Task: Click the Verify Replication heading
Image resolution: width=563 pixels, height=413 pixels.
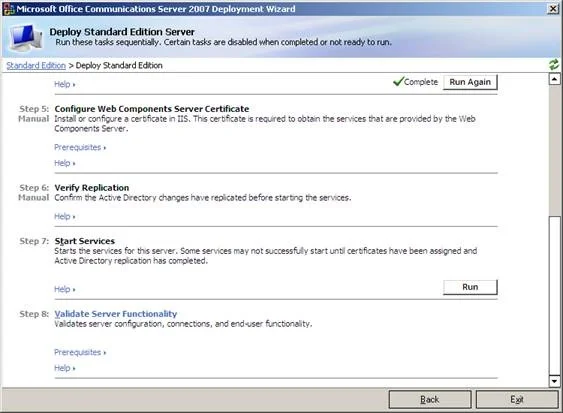Action: (92, 188)
